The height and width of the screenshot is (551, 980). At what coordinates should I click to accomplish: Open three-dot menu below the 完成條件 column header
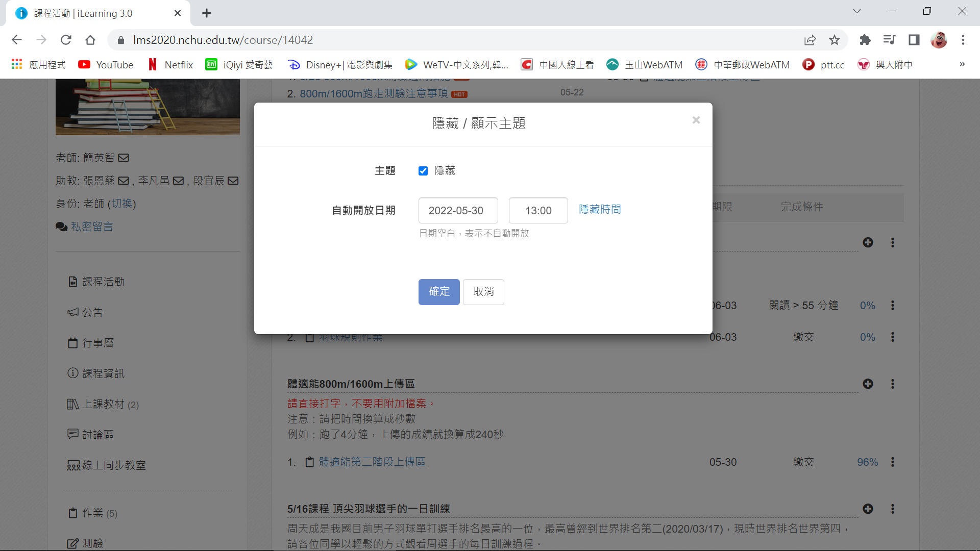pyautogui.click(x=893, y=242)
